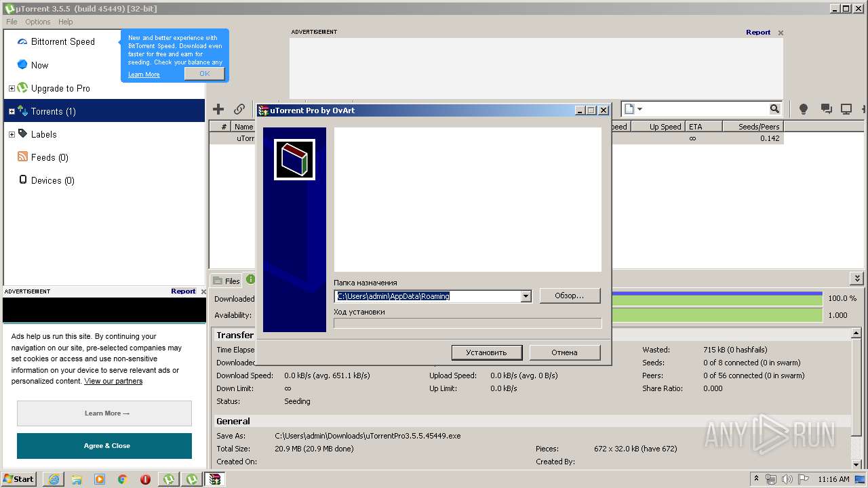Click the monitor remote icon in toolbar

point(846,109)
